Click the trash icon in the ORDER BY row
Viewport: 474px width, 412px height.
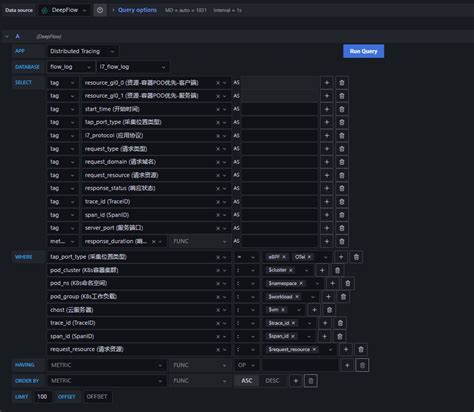(311, 381)
